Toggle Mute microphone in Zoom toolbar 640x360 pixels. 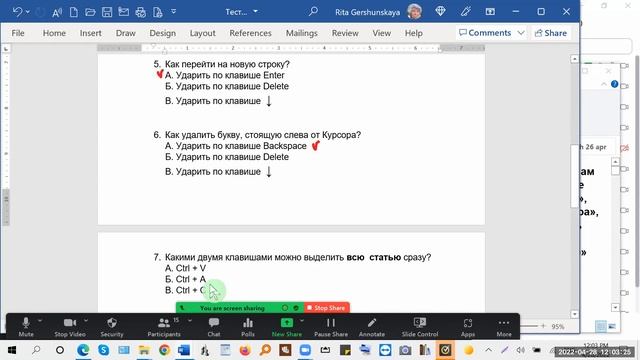26,327
